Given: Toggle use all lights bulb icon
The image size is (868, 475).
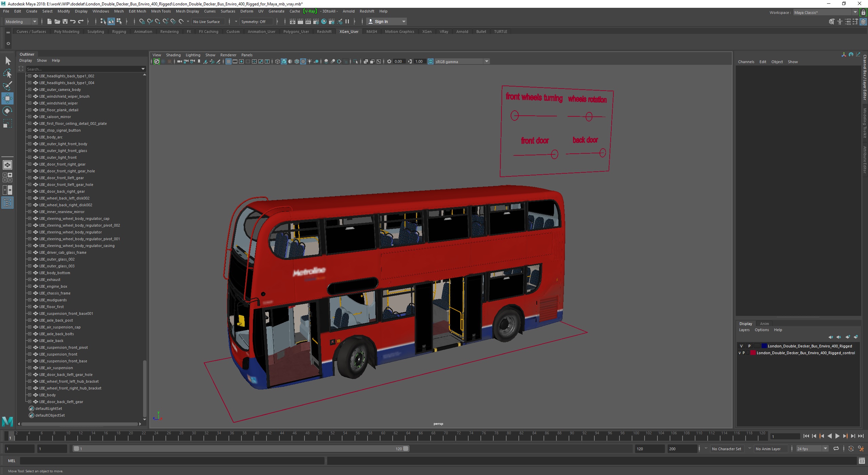Looking at the screenshot, I should [310, 61].
